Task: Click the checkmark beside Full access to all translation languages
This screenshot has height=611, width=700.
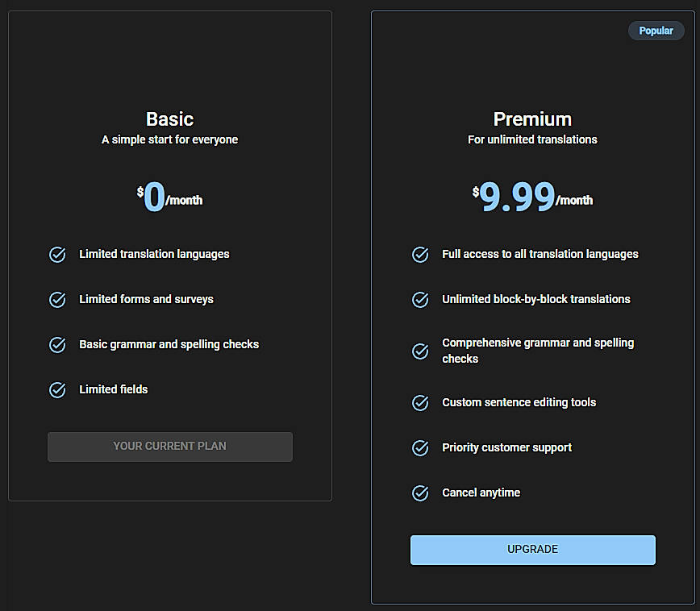Action: (x=420, y=255)
